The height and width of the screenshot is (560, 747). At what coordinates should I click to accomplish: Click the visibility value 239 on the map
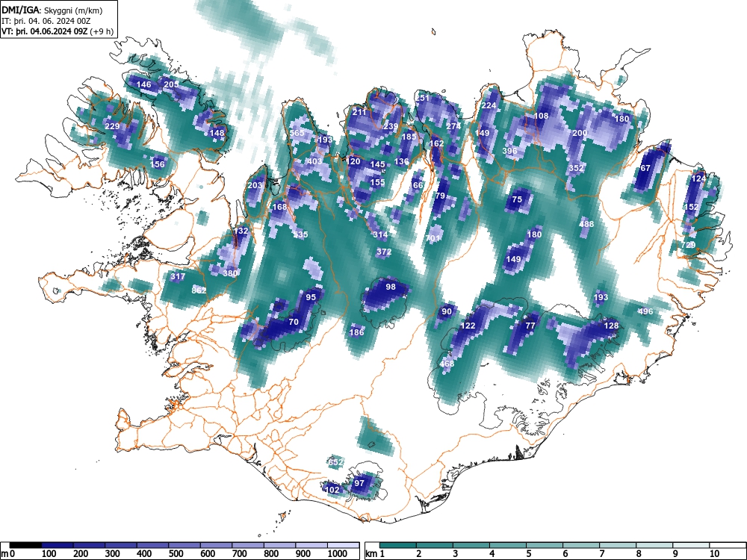391,126
